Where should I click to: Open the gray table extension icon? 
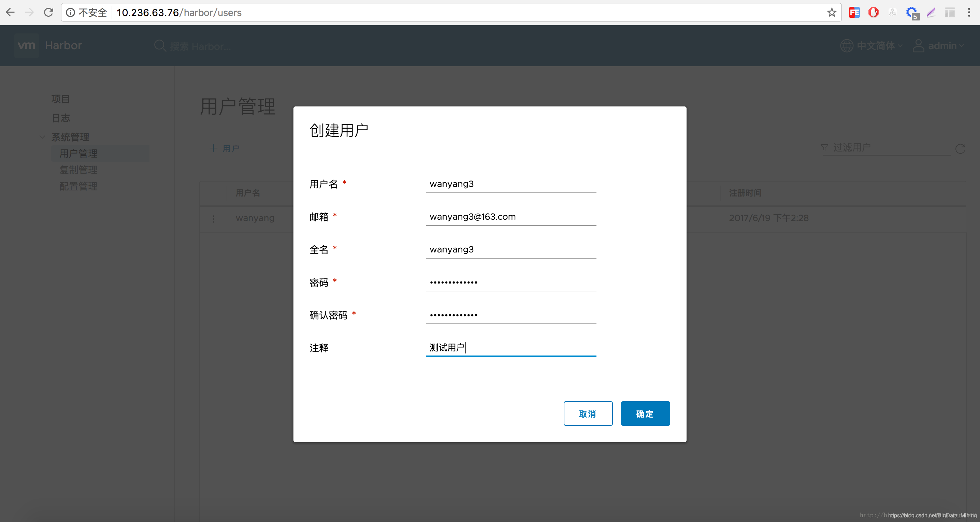[950, 13]
